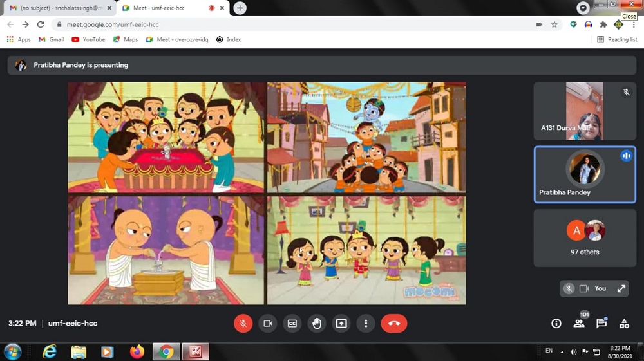
Task: Toggle closed captions button
Action: coord(292,323)
